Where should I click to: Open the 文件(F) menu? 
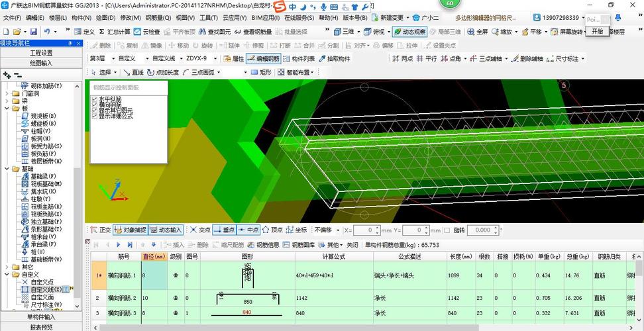13,18
